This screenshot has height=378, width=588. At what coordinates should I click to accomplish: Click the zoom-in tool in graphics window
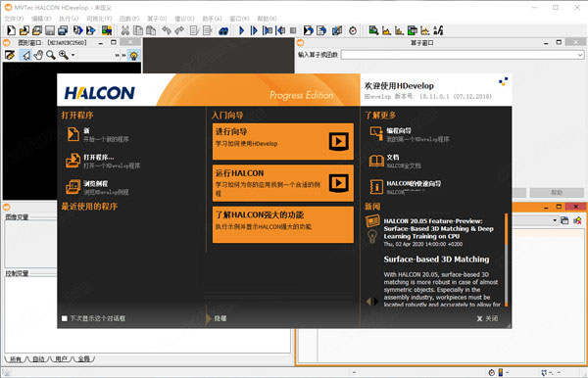pyautogui.click(x=64, y=55)
